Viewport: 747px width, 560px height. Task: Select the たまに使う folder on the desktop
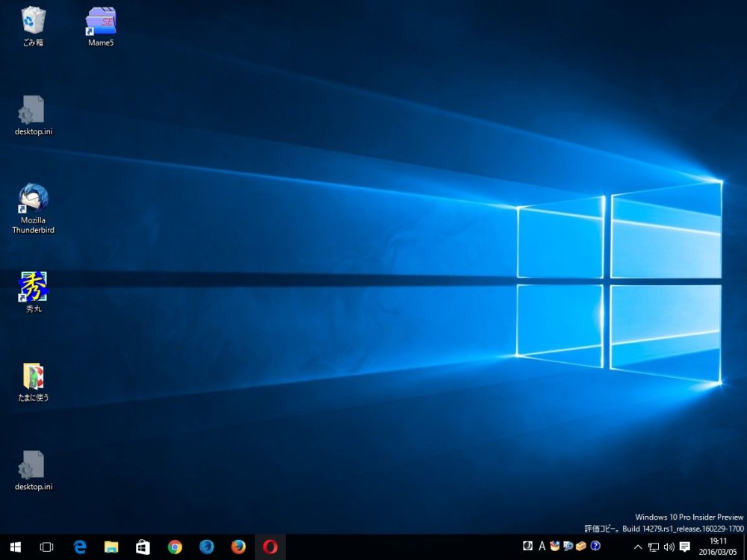click(33, 377)
